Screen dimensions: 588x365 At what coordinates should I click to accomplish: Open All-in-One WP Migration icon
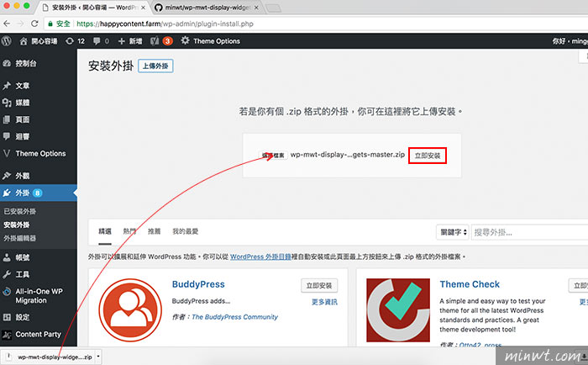click(7, 291)
